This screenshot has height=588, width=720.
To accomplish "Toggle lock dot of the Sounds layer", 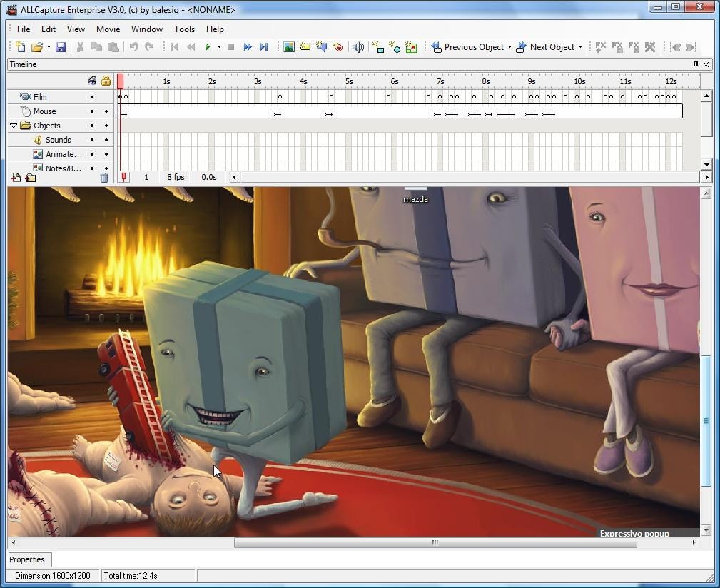I will [x=106, y=140].
